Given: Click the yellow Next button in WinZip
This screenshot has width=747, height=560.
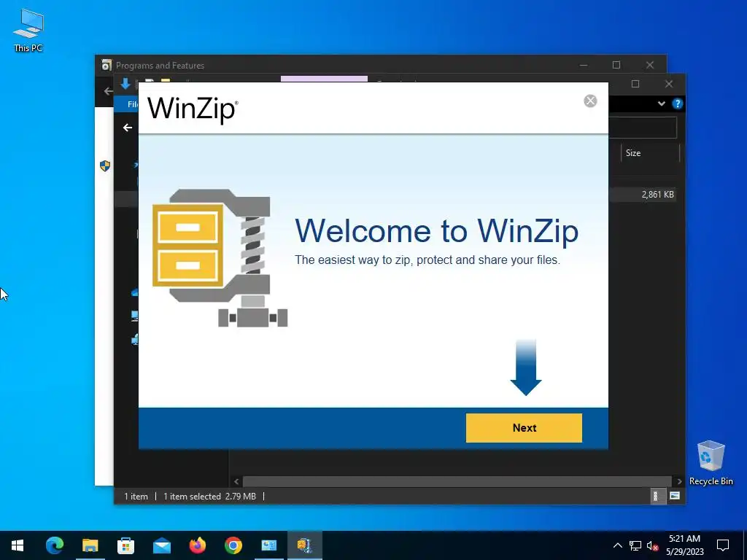Looking at the screenshot, I should tap(524, 427).
